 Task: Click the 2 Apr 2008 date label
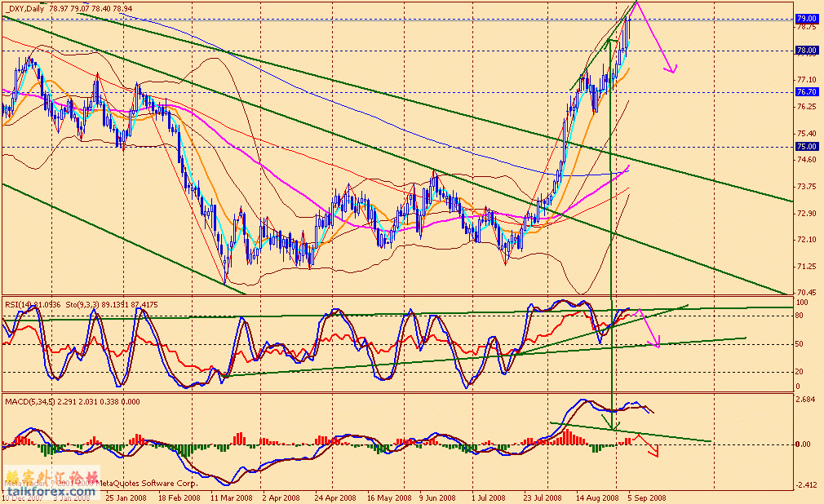281,498
